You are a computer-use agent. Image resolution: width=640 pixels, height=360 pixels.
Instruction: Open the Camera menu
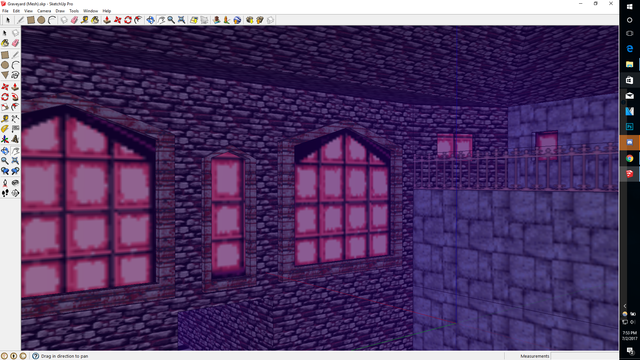pyautogui.click(x=44, y=11)
